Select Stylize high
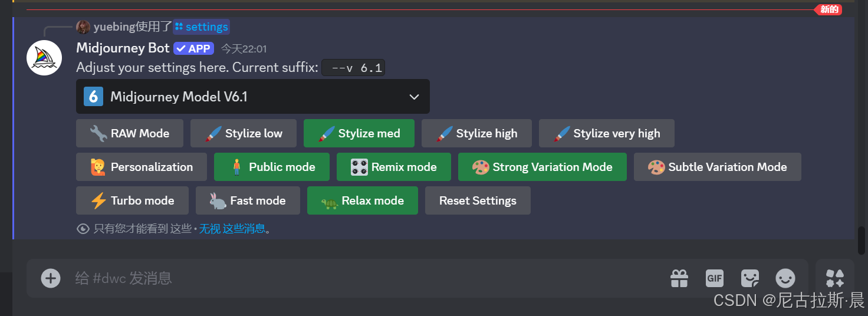The width and height of the screenshot is (868, 316). (476, 133)
